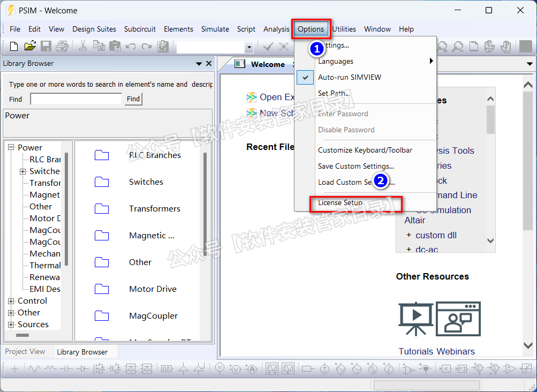
Task: Expand the Control tree node
Action: [x=11, y=301]
